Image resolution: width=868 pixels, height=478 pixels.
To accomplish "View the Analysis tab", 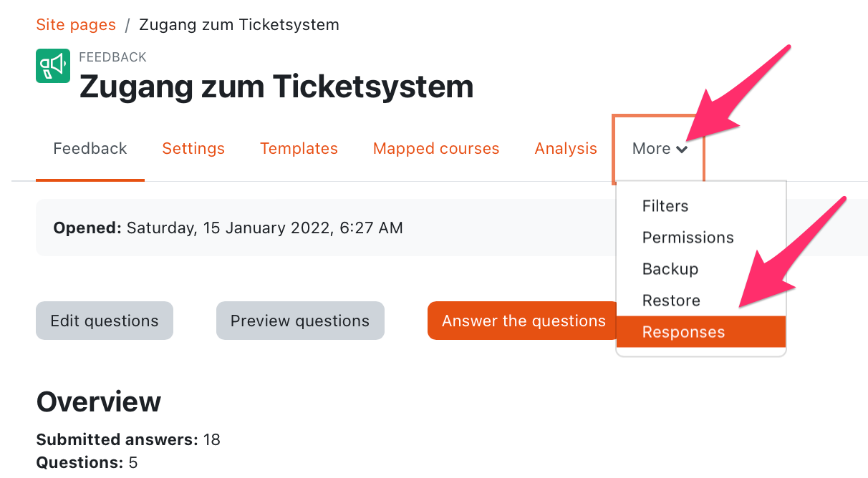I will click(566, 149).
